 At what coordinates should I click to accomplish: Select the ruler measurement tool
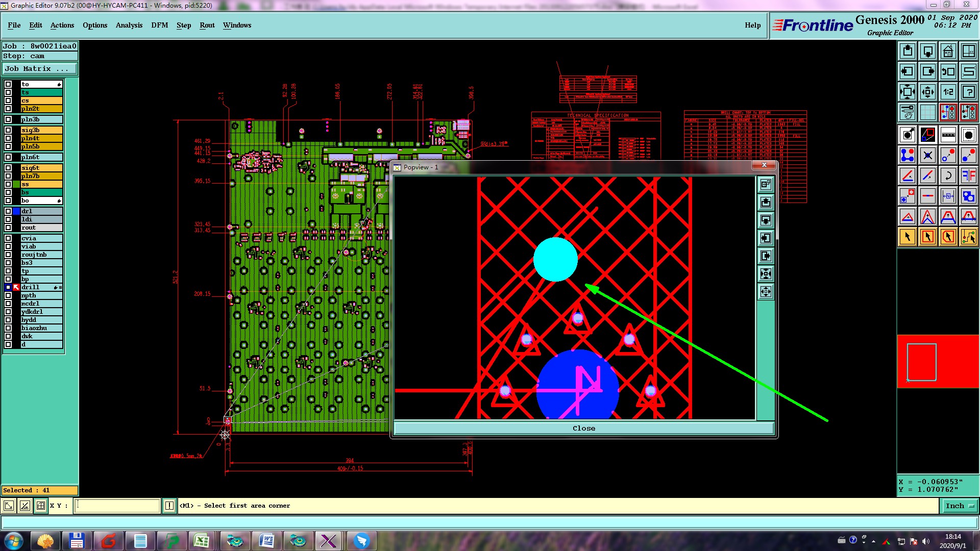948,135
